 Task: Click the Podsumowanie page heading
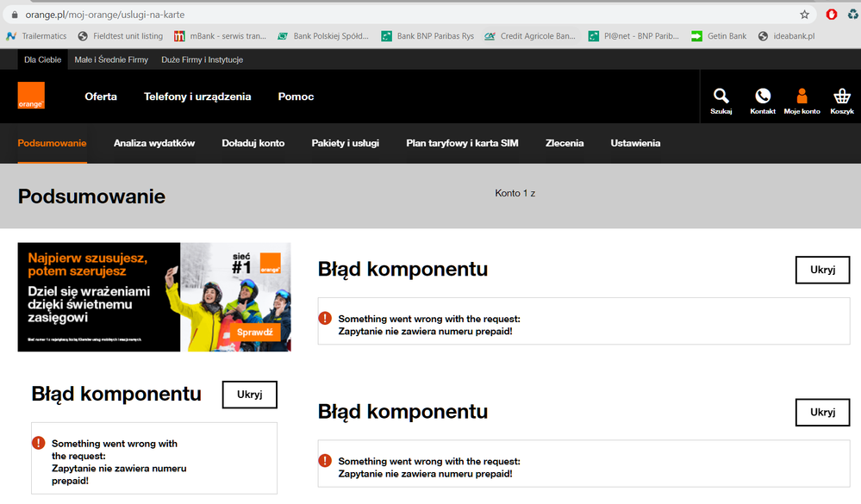click(x=91, y=196)
